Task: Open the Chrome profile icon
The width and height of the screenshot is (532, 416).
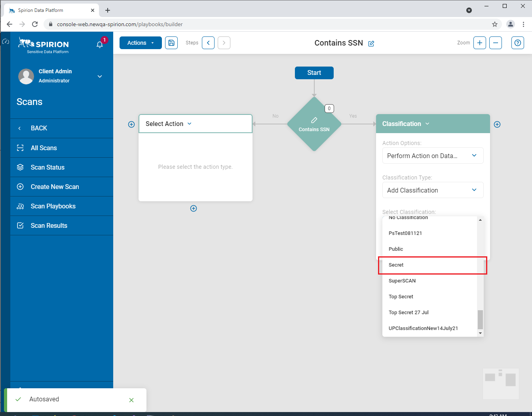Action: (511, 24)
